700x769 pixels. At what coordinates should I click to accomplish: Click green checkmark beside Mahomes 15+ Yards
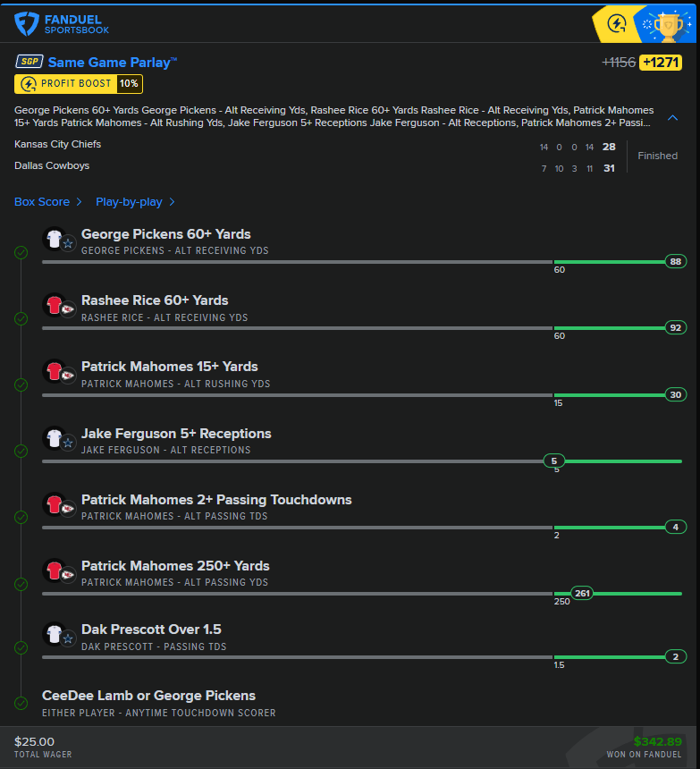pos(21,385)
